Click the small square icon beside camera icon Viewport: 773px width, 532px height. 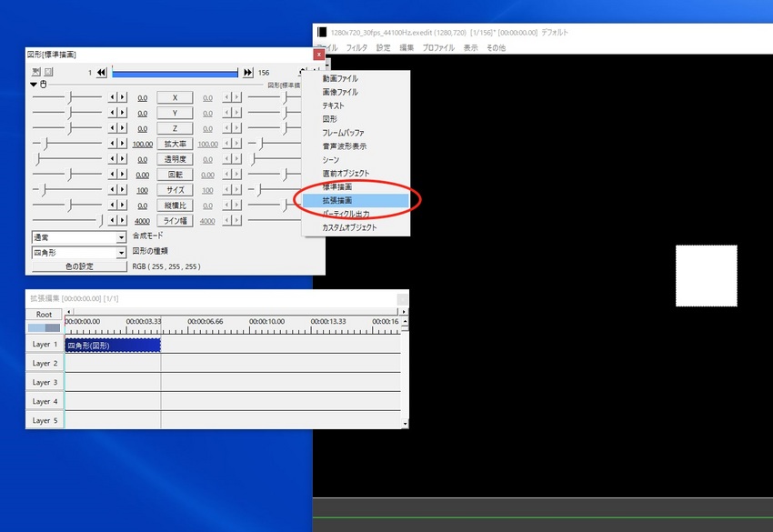[x=48, y=72]
